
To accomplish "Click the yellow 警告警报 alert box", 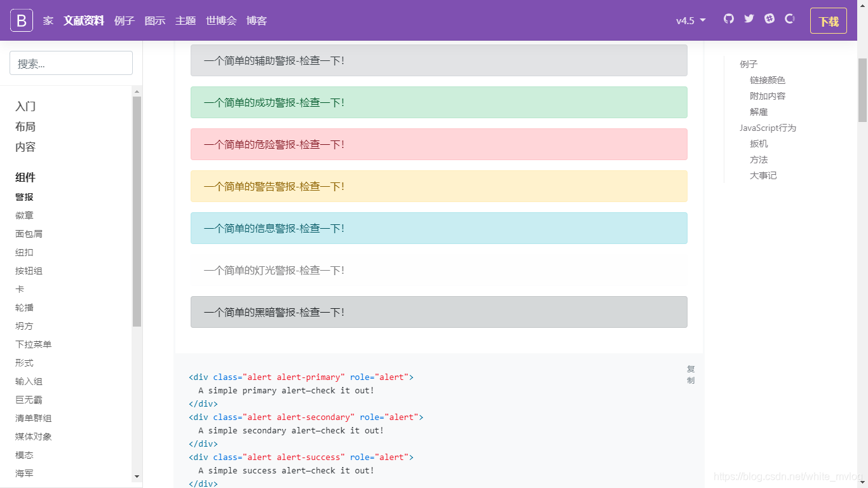I will [x=439, y=186].
